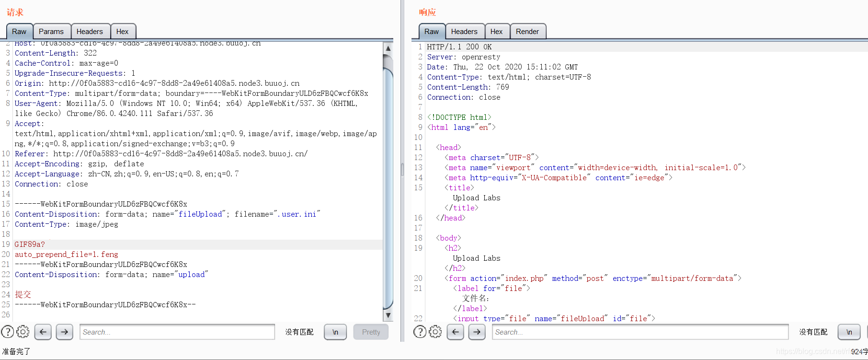Switch to the request Raw tab

point(19,32)
